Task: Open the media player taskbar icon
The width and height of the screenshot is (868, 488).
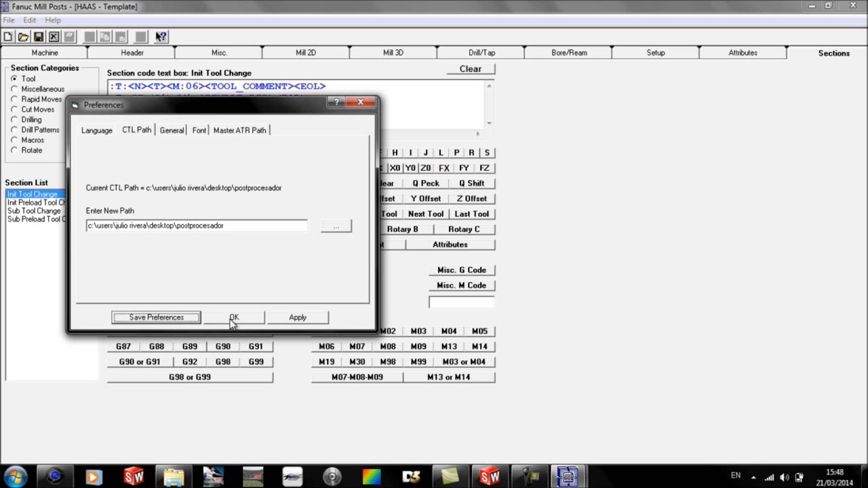Action: [94, 476]
